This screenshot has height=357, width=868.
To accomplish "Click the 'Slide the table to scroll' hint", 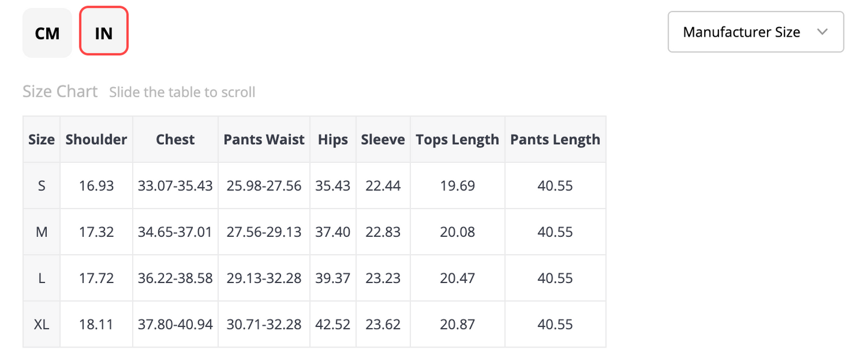I will [x=182, y=92].
